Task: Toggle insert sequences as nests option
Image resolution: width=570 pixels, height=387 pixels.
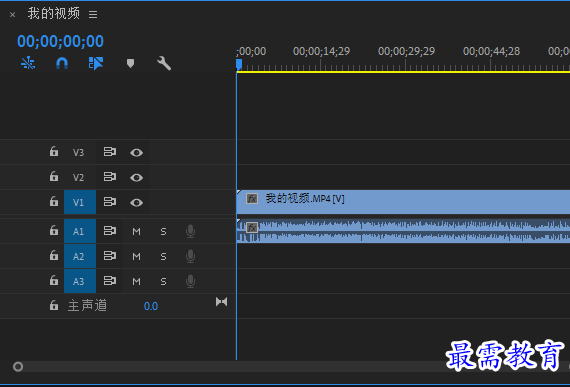Action: point(28,63)
